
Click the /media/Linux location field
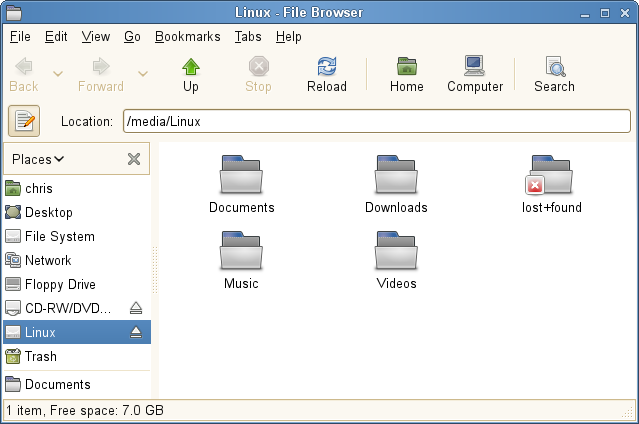[x=377, y=121]
